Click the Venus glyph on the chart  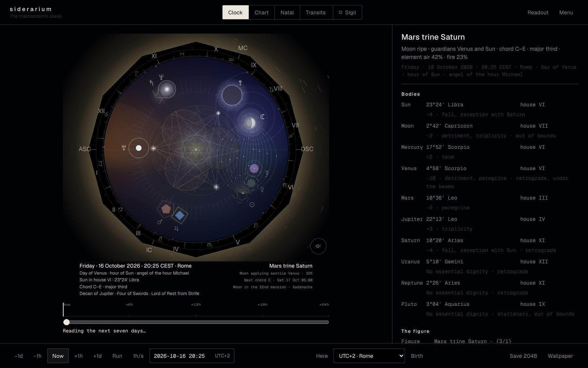[262, 189]
